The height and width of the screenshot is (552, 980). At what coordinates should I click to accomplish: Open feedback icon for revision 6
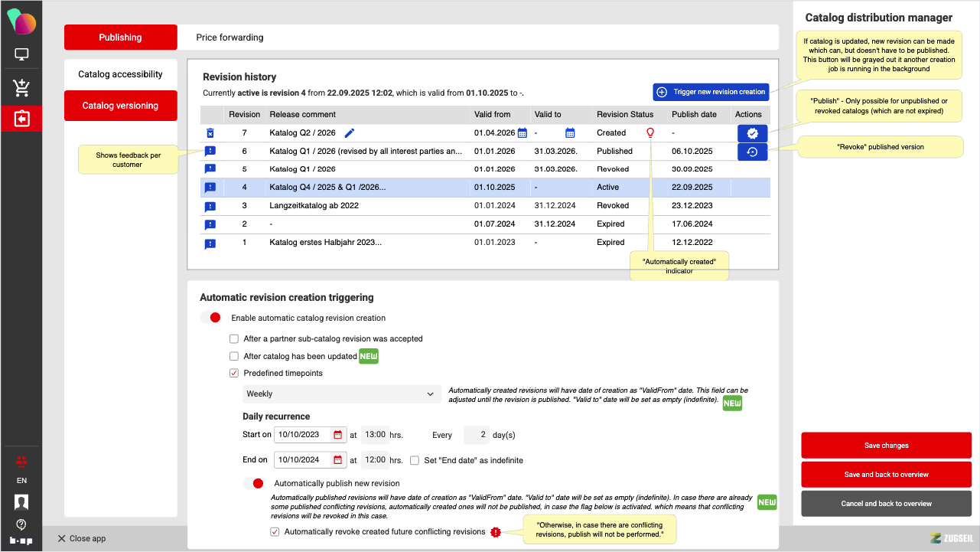[x=210, y=152]
